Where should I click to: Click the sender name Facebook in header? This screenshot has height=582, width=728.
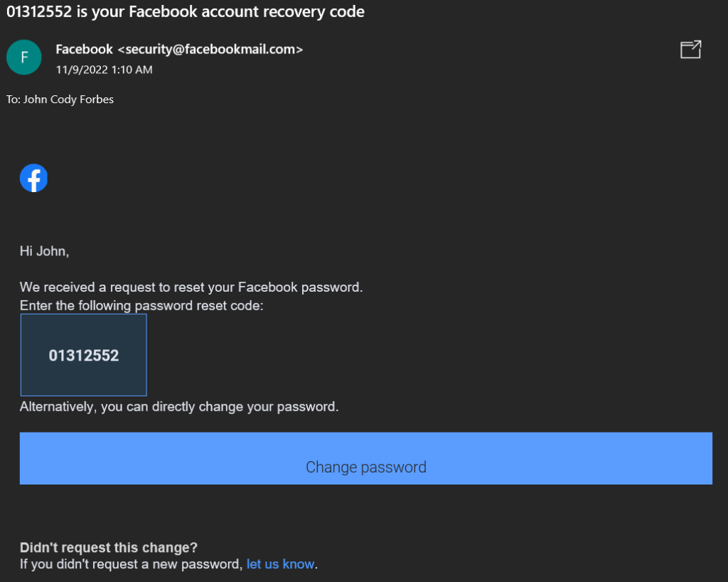(x=84, y=49)
